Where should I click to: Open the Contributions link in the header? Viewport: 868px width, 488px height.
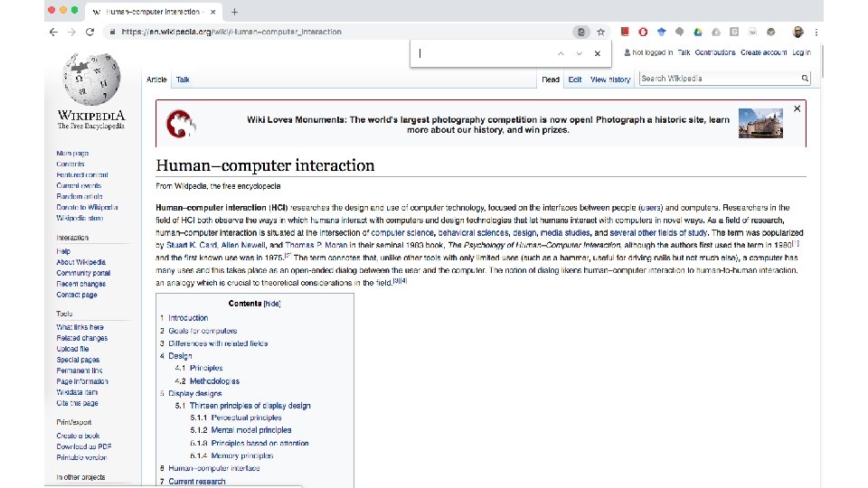(715, 52)
